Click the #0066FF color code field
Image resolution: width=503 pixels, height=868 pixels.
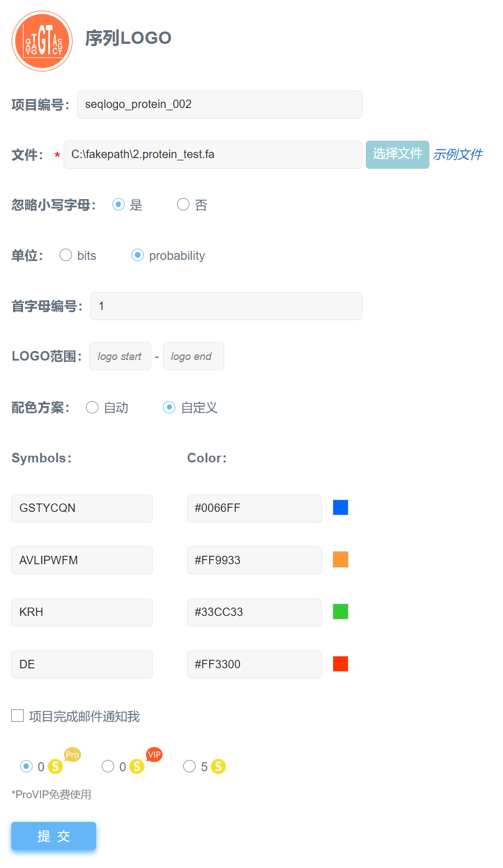[x=255, y=509]
